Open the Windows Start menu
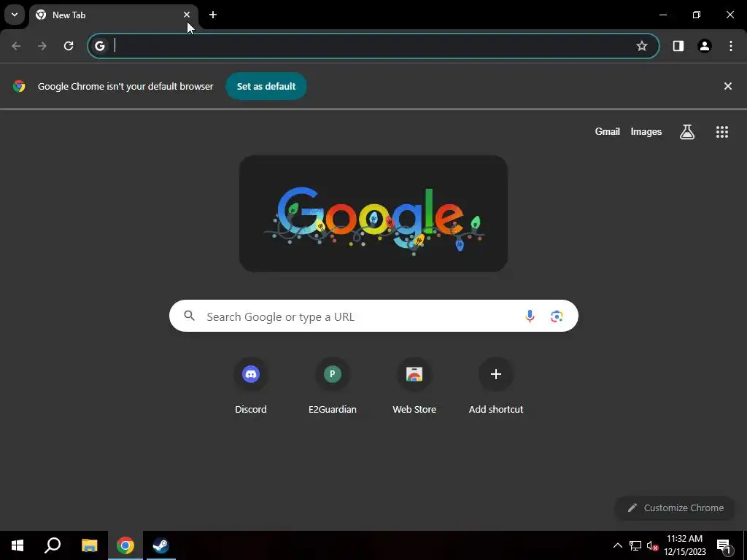Screen dimensions: 747x560 [18, 545]
